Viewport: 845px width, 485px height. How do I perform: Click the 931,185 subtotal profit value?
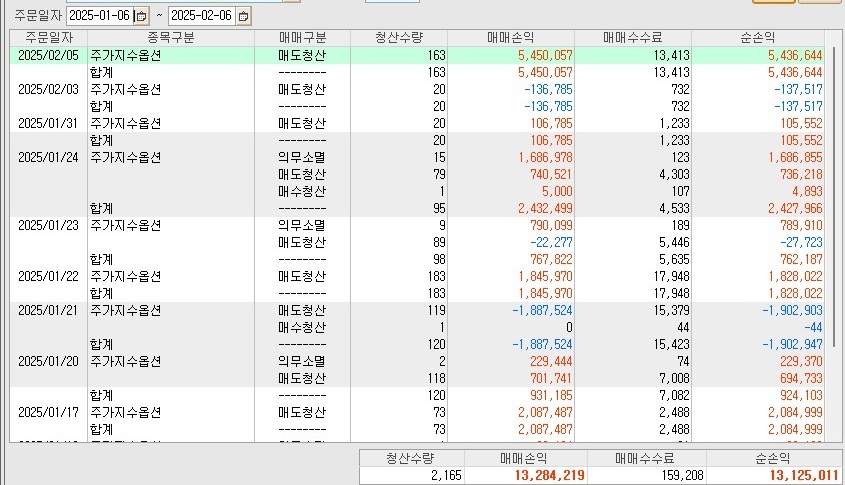coord(551,395)
